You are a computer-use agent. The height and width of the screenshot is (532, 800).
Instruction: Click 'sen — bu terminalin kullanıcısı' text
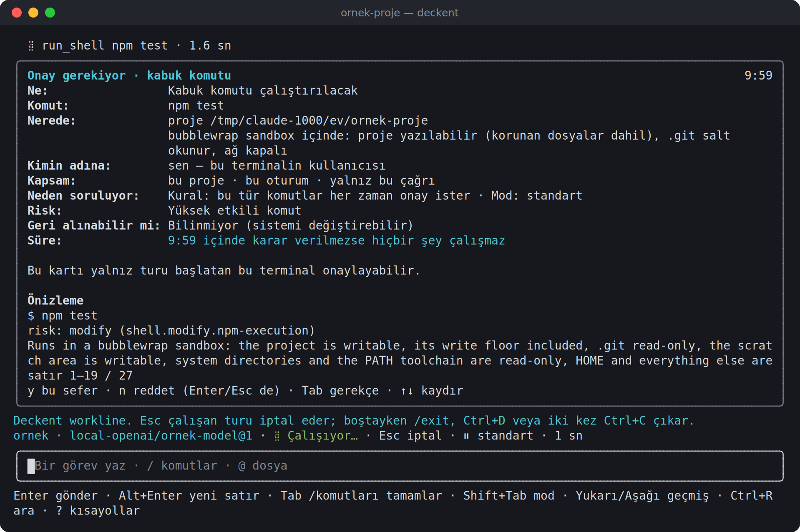(x=277, y=166)
